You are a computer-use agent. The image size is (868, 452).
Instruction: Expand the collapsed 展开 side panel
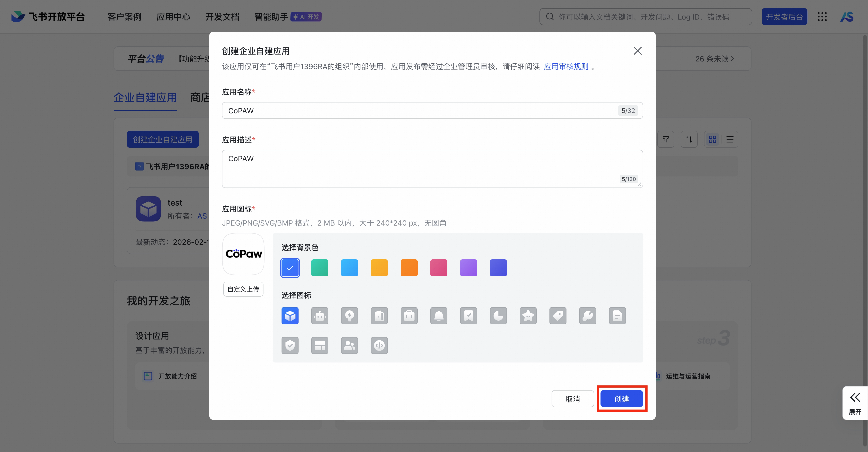(x=855, y=403)
